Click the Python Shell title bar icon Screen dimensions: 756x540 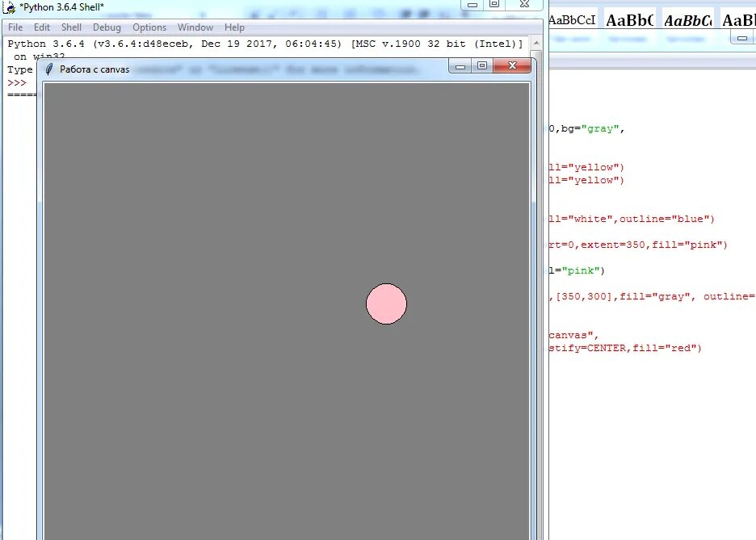coord(9,7)
